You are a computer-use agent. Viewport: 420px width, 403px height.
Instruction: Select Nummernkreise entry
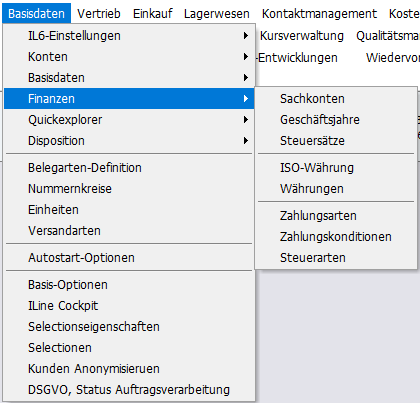(129, 189)
